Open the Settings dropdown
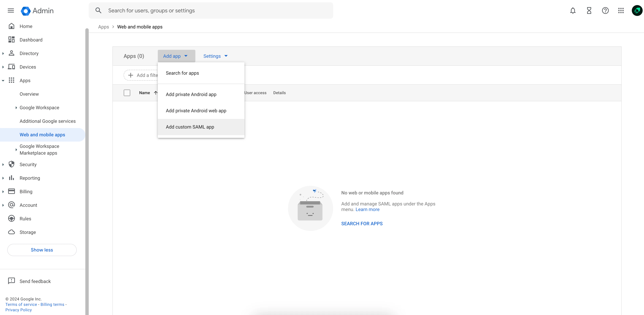This screenshot has height=315, width=644. (215, 56)
